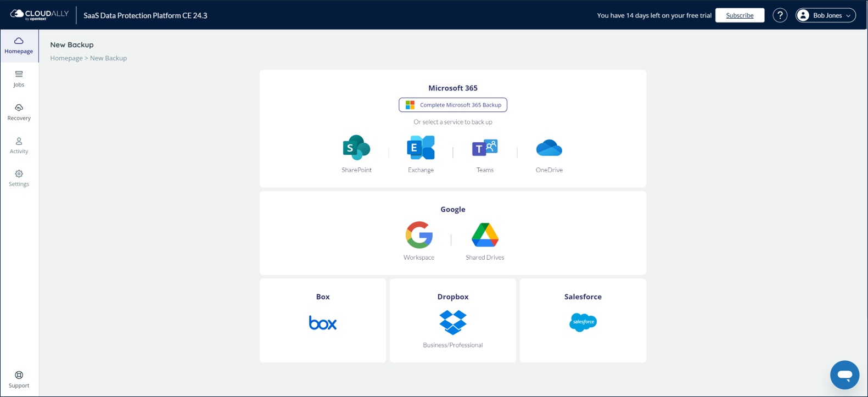
Task: Click the Dropbox card title
Action: [453, 297]
